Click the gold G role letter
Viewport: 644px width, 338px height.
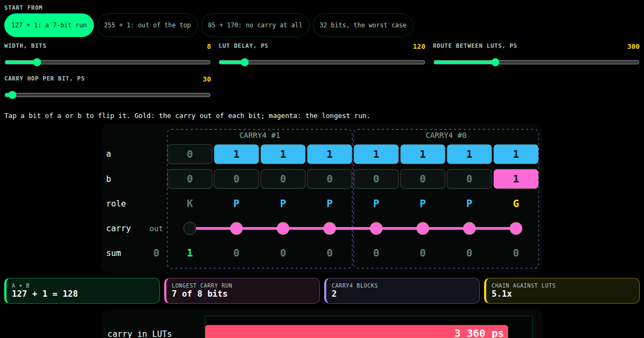[x=516, y=203]
